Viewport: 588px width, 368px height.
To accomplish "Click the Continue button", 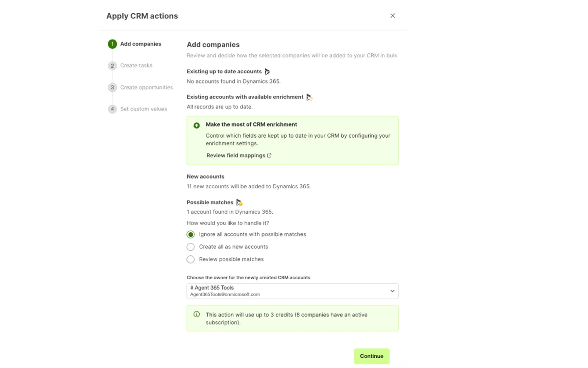I will click(372, 356).
